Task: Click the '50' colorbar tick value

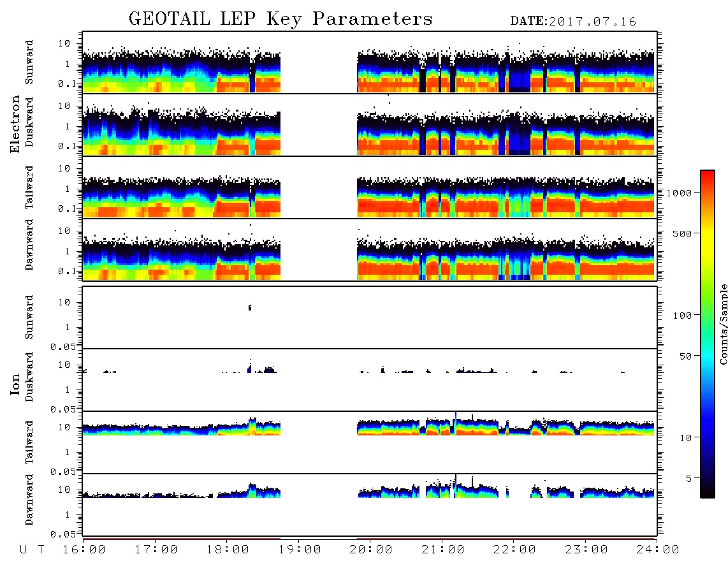Action: tap(685, 356)
